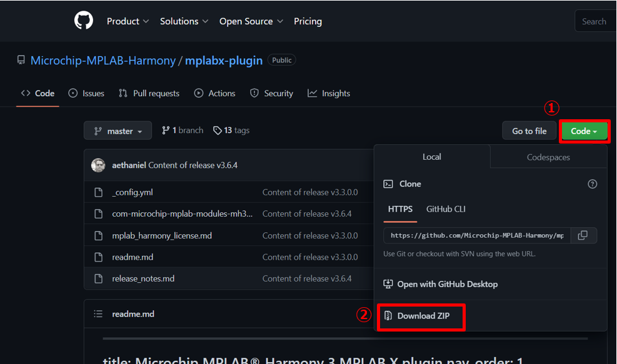Image resolution: width=617 pixels, height=364 pixels.
Task: Click the file icon next to _config.yml
Action: [x=98, y=192]
